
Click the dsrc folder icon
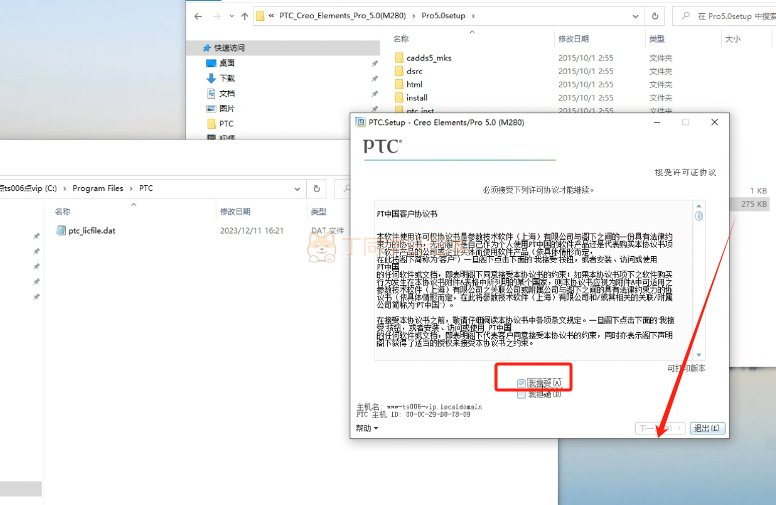pyautogui.click(x=399, y=71)
